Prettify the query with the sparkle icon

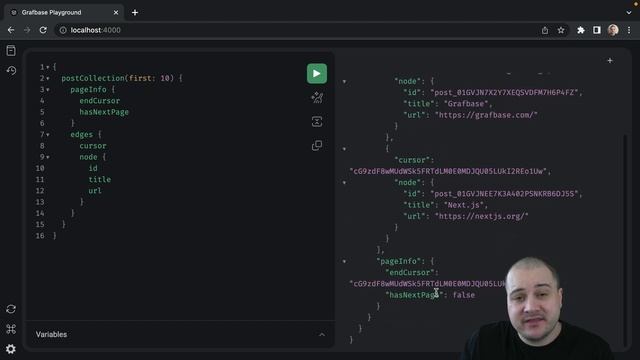pos(317,98)
